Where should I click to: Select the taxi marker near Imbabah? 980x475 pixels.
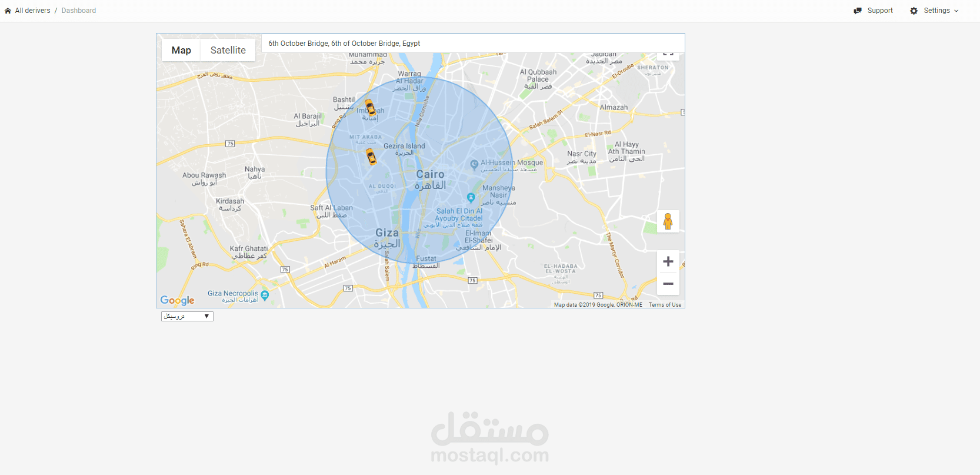(370, 108)
